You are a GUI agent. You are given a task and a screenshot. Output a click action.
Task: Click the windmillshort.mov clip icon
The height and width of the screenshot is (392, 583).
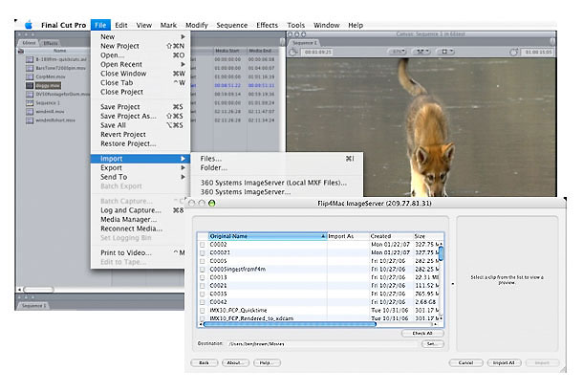(x=30, y=120)
